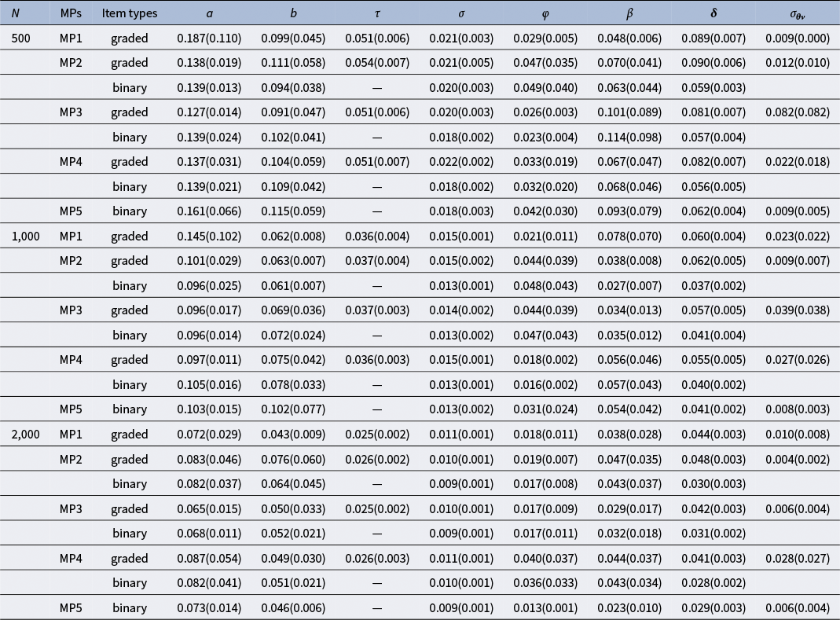Select the italic 'b' column header
This screenshot has height=620, width=840.
click(294, 13)
